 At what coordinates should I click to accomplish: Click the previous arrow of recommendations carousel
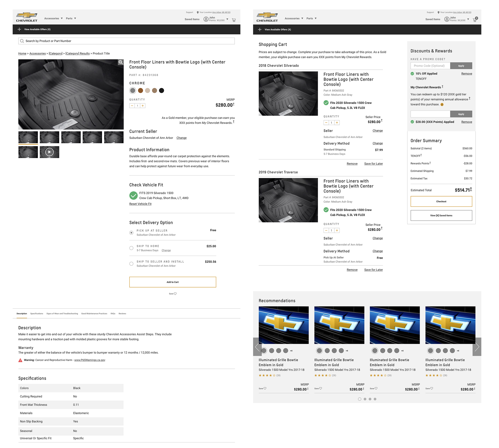pos(258,347)
